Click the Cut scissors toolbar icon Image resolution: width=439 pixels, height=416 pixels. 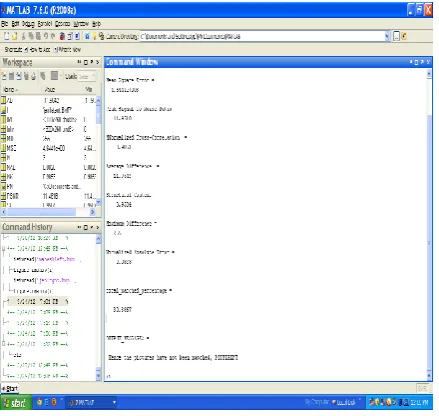click(23, 36)
